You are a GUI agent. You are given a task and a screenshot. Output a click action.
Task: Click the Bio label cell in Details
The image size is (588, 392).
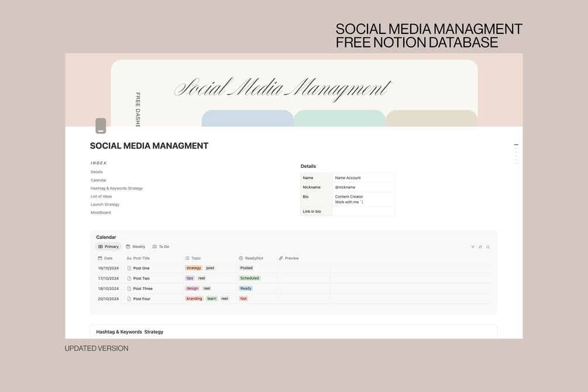click(x=317, y=199)
